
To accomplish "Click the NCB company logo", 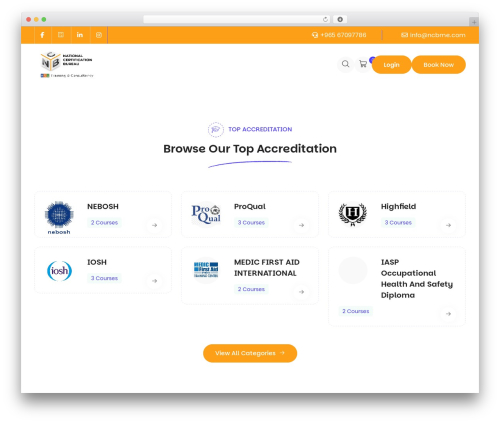I will click(67, 65).
